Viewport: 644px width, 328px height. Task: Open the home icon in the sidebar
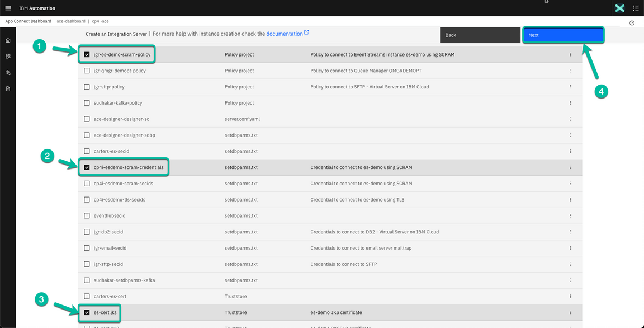8,40
